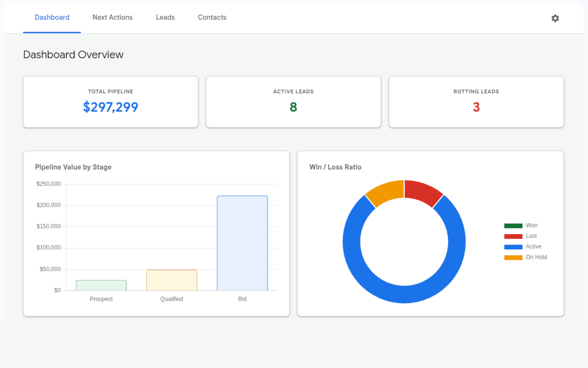Click the Rotting Leads card label
The width and height of the screenshot is (588, 368).
(476, 92)
